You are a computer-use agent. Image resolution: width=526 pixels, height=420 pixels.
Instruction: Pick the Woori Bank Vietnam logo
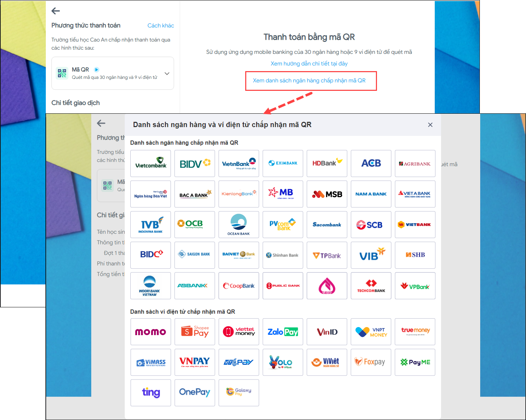coord(151,286)
